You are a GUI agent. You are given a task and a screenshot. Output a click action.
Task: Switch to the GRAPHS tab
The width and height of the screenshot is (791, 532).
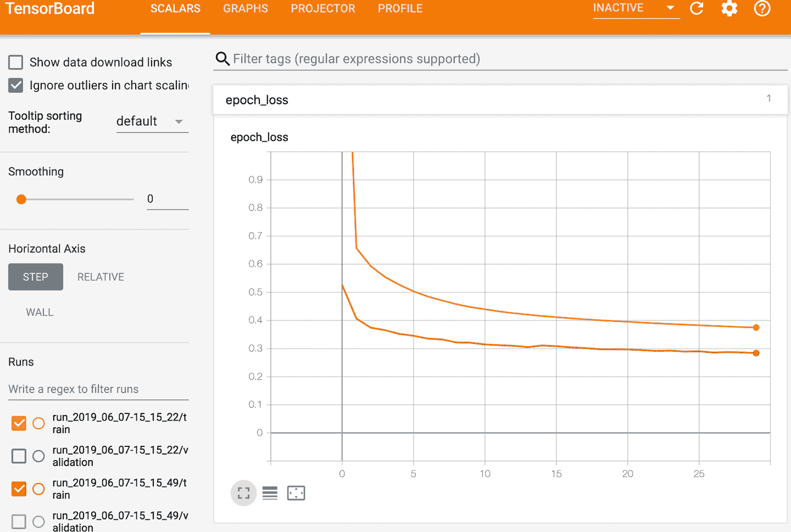(x=246, y=9)
